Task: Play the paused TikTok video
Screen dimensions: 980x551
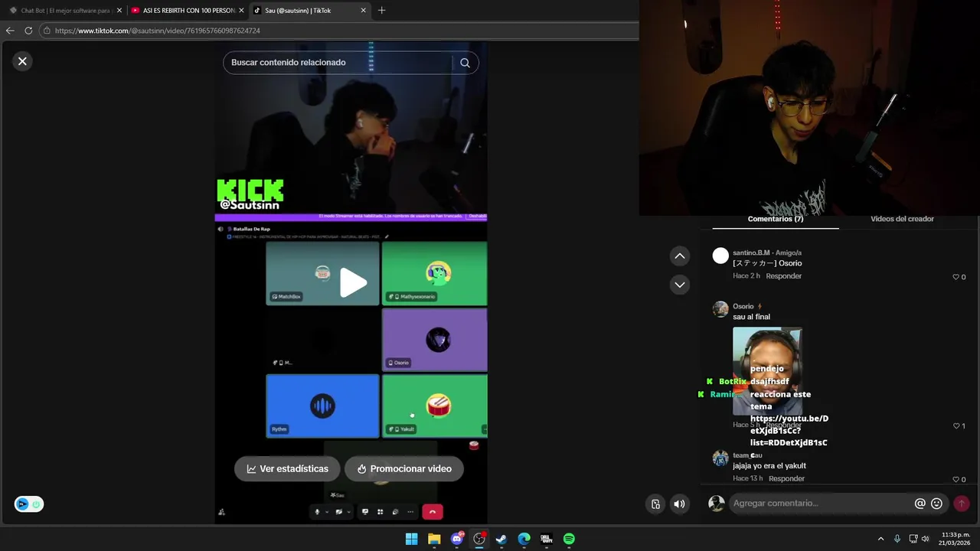Action: (x=353, y=282)
